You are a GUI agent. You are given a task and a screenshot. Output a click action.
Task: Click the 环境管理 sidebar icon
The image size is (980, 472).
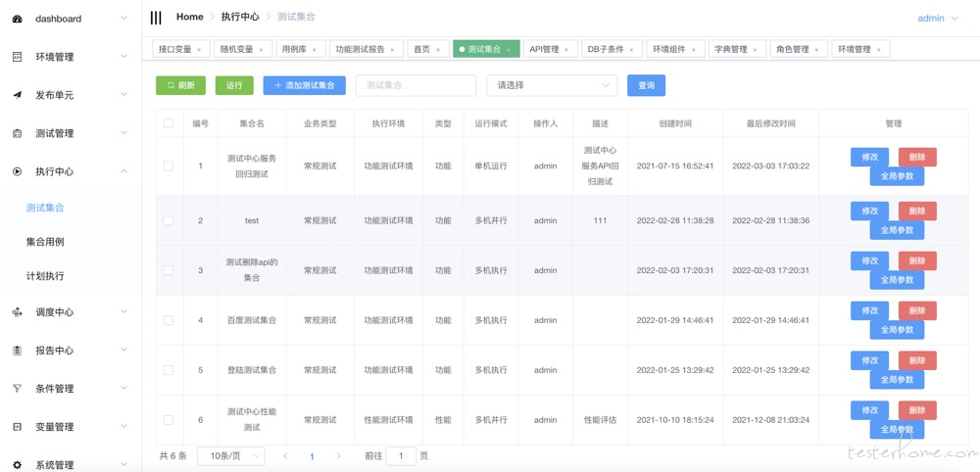[18, 57]
